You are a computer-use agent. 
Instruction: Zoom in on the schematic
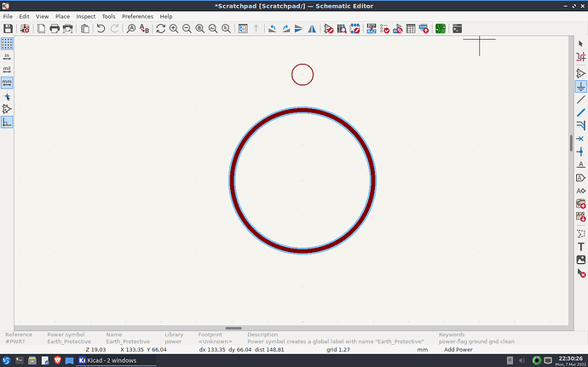(174, 28)
